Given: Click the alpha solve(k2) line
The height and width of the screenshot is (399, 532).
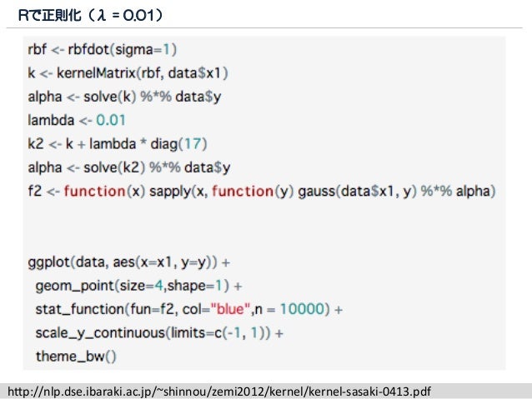Looking at the screenshot, I should point(129,167).
